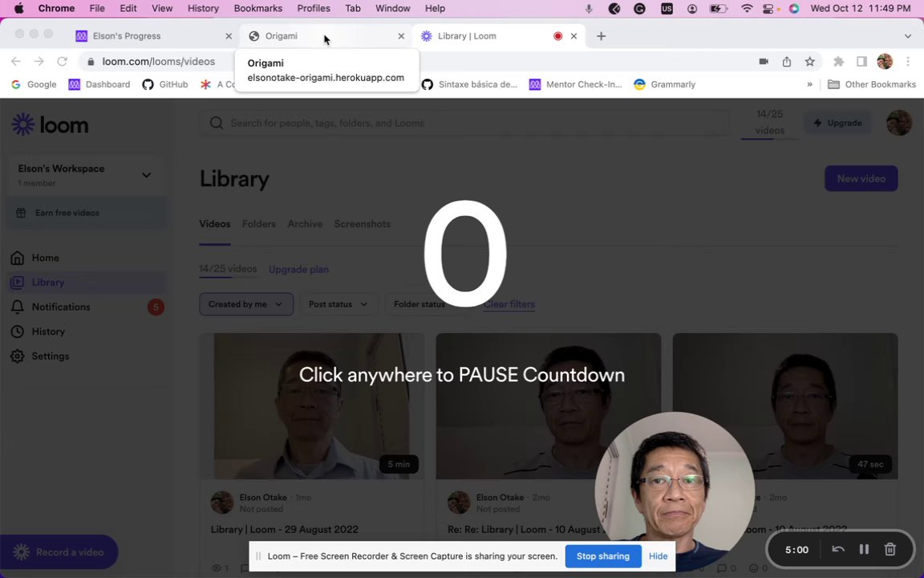Open the Chrome three-dot menu
This screenshot has height=578, width=924.
pyautogui.click(x=908, y=61)
